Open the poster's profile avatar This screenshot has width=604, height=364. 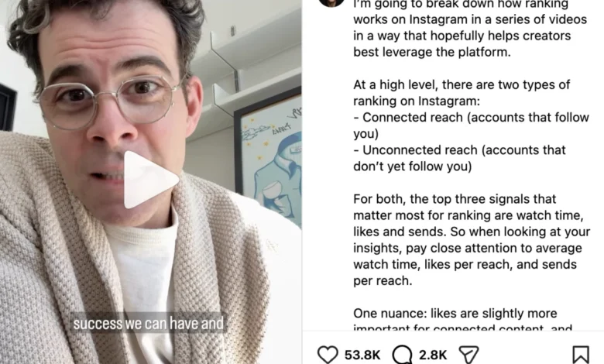331,3
